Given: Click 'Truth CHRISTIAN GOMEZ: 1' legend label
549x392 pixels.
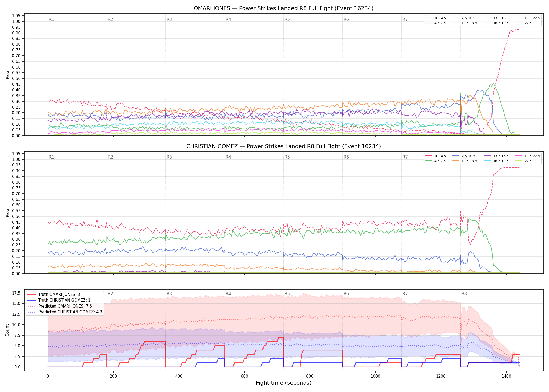Looking at the screenshot, I should tap(64, 300).
